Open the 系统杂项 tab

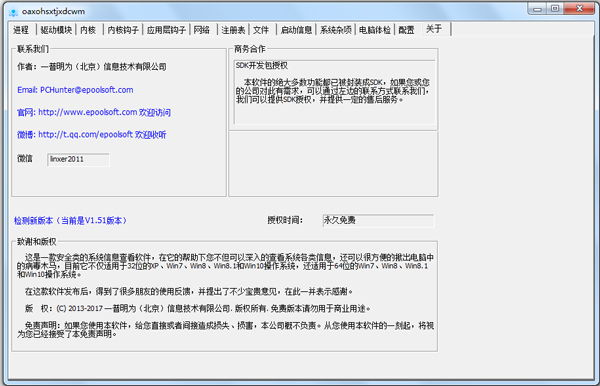(336, 30)
